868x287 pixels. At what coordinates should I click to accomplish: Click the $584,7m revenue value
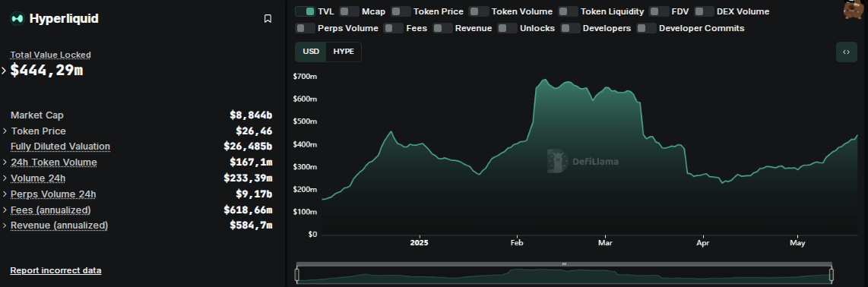pos(251,225)
